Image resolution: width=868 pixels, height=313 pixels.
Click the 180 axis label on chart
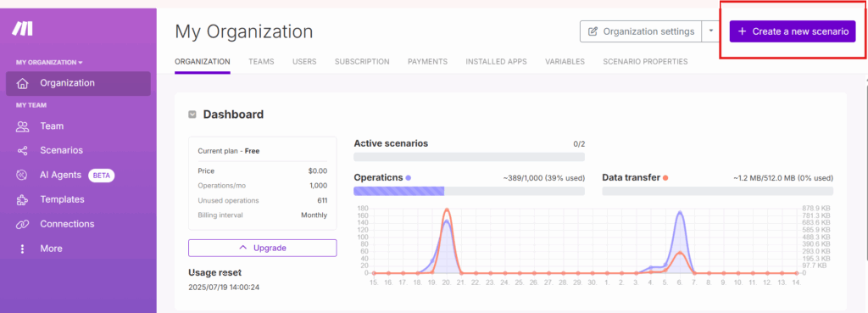(x=363, y=209)
